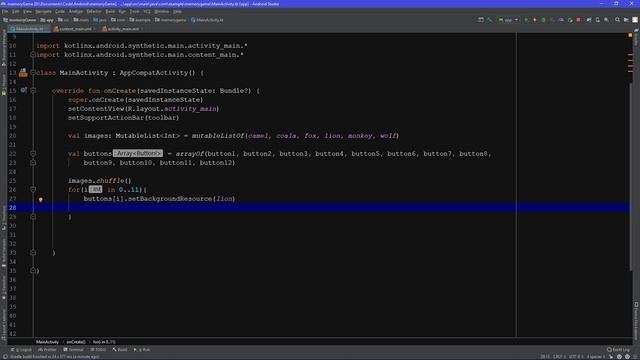Collapse the onCreate function fold marker
This screenshot has width=640, height=360.
[x=33, y=90]
